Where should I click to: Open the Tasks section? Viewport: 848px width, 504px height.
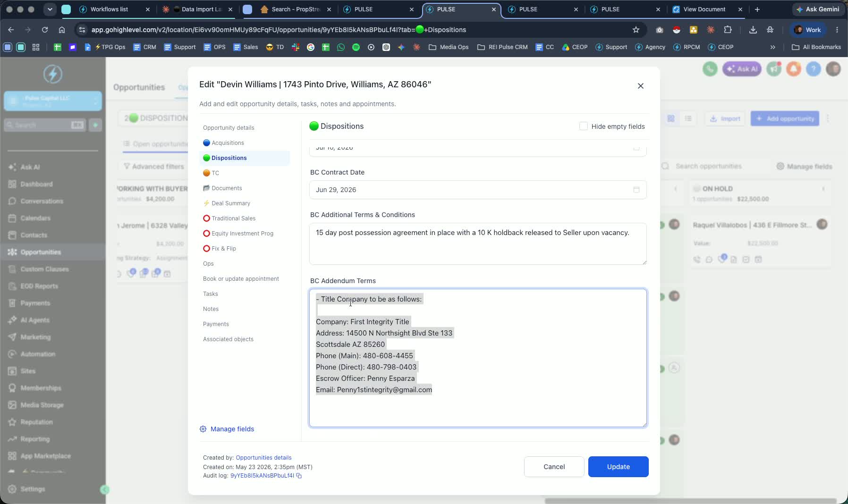coord(210,294)
